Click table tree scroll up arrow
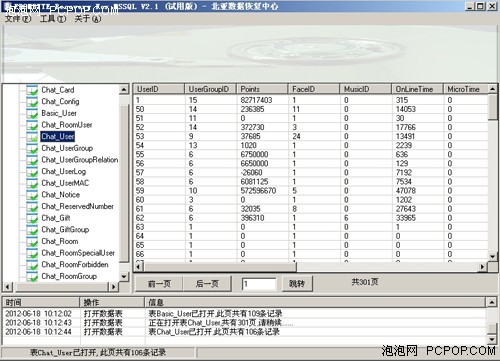 coord(124,90)
